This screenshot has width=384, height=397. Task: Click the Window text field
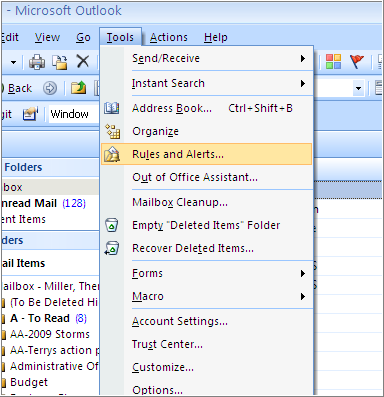(x=74, y=114)
